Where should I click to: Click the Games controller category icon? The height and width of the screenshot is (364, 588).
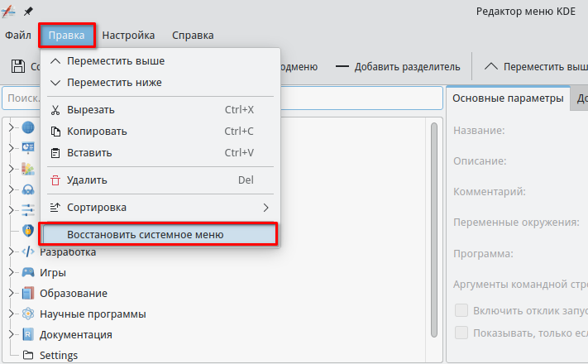tap(28, 272)
